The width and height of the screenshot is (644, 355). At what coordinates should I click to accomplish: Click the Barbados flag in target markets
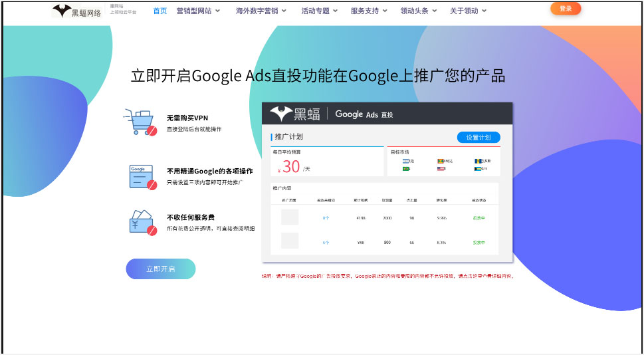coord(477,161)
